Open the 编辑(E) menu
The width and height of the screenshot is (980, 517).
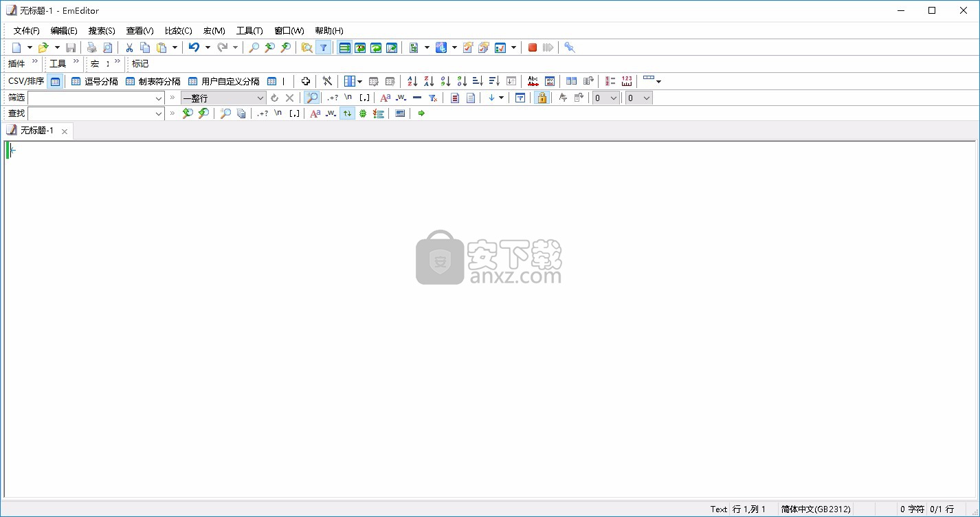64,31
